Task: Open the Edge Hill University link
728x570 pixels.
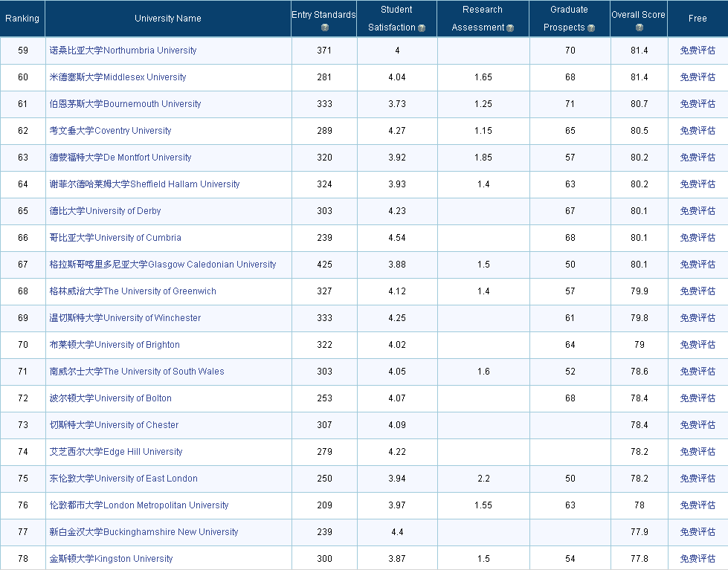Action: point(116,452)
